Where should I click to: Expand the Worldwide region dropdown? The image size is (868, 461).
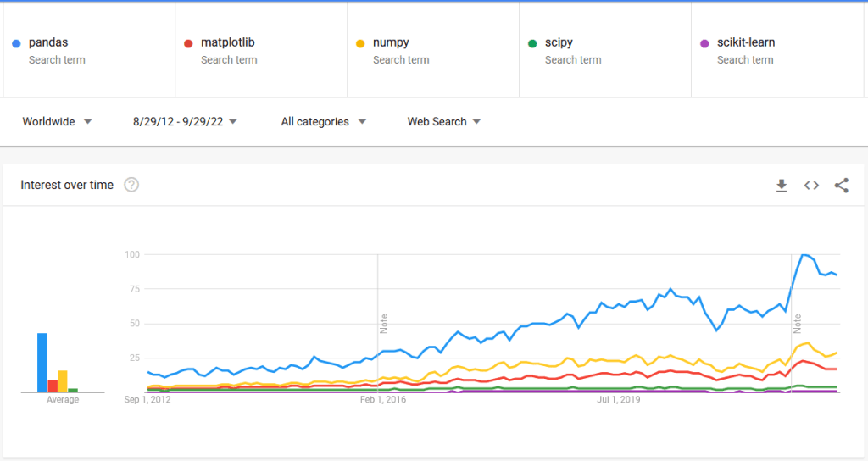click(x=57, y=122)
